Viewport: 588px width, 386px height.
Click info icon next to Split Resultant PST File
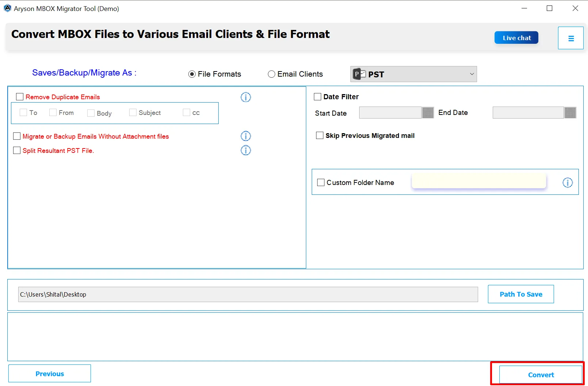pos(246,150)
